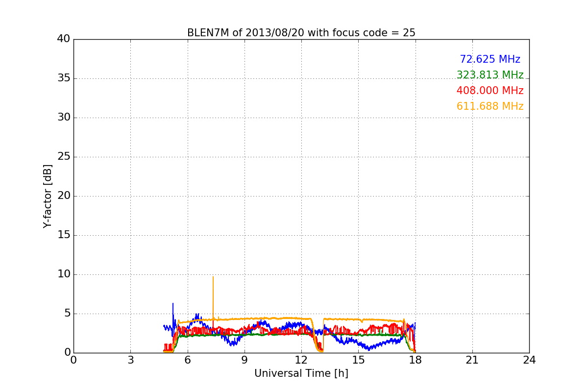Click x-axis tick label 3
Viewport: 588px width, 392px height.
130,360
